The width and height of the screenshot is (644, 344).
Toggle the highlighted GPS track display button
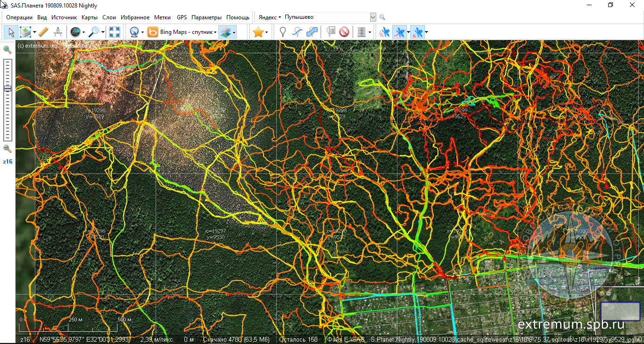[x=400, y=32]
